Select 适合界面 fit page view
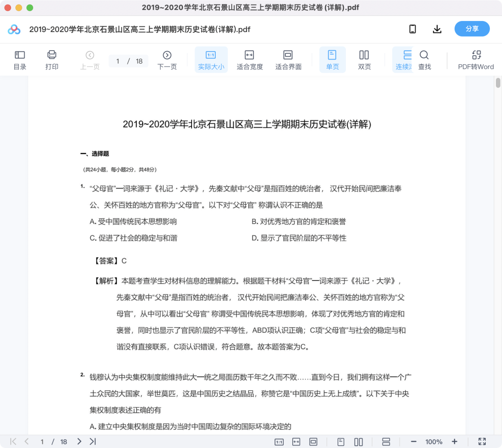Viewport: 502px width, 448px height. (288, 60)
